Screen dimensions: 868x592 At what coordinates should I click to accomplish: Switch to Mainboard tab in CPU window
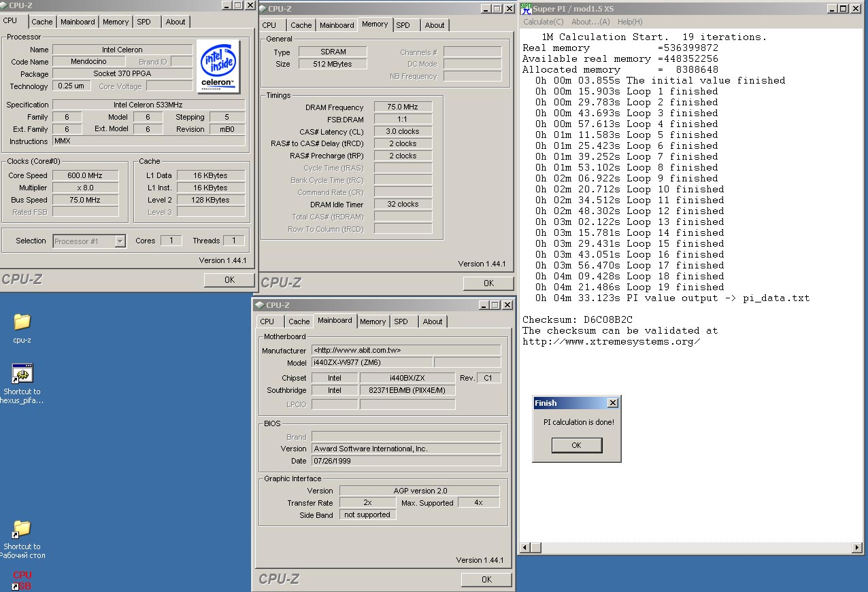point(78,22)
